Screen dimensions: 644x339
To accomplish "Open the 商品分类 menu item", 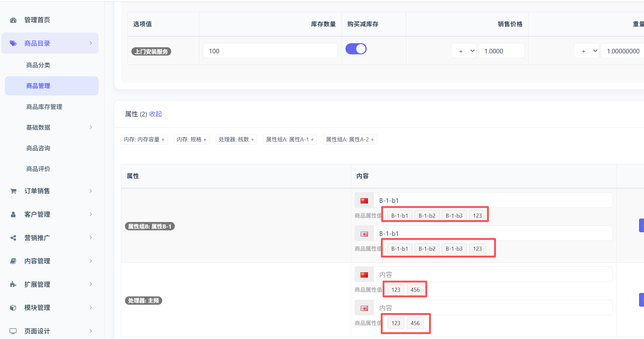I will [x=38, y=65].
